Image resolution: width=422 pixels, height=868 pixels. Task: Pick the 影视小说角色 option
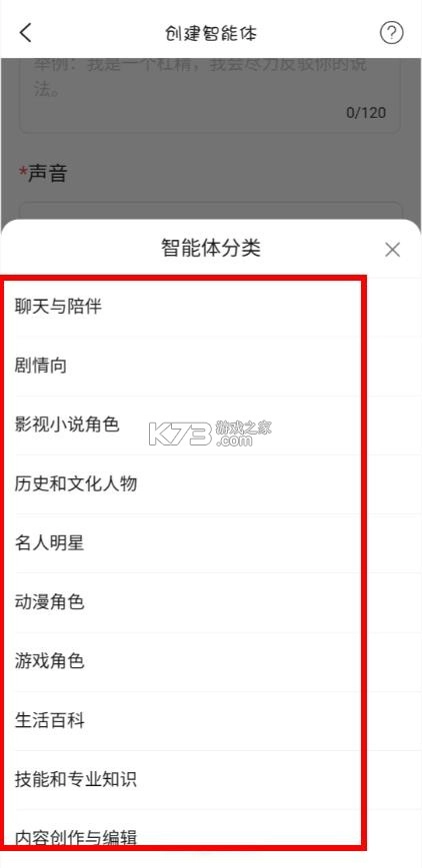211,426
